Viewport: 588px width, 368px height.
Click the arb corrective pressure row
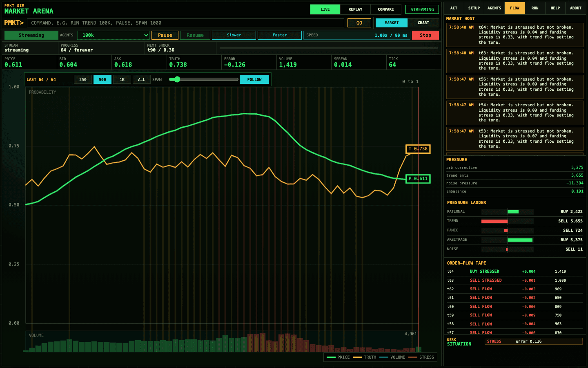515,168
